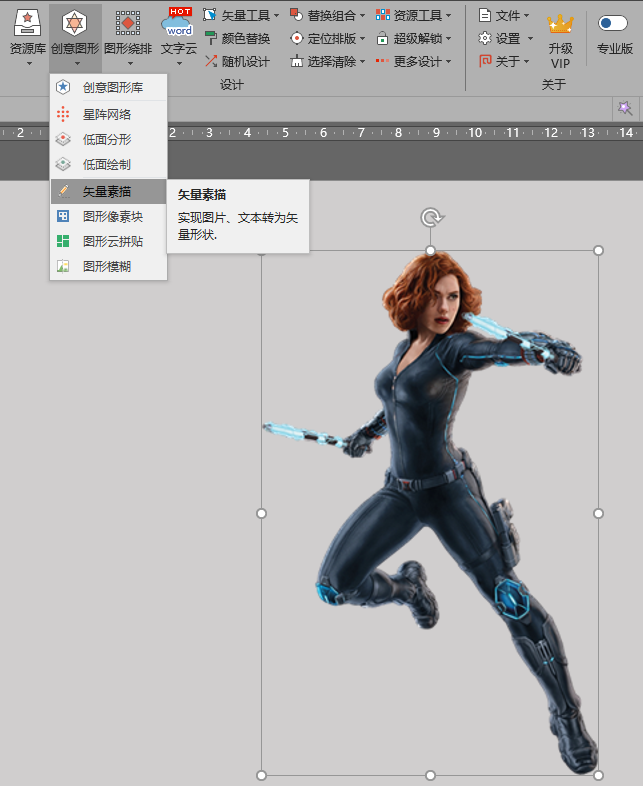The height and width of the screenshot is (786, 643).
Task: Select 低面绘制 menu entry
Action: (x=109, y=164)
